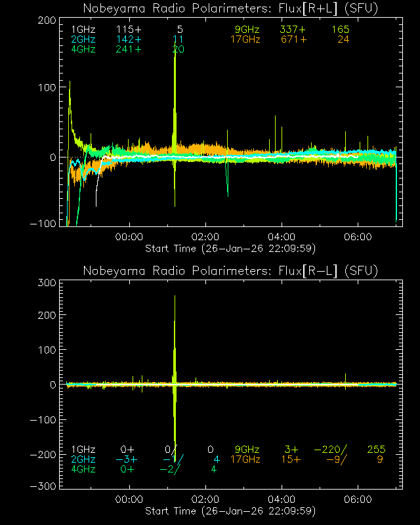Click the green 4GHz label in top plot
Viewport: 420px width, 525px height.
pyautogui.click(x=83, y=49)
